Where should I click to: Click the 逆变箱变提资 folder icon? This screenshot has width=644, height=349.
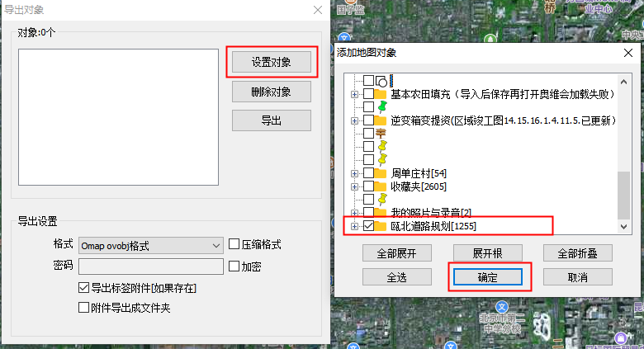pos(381,120)
